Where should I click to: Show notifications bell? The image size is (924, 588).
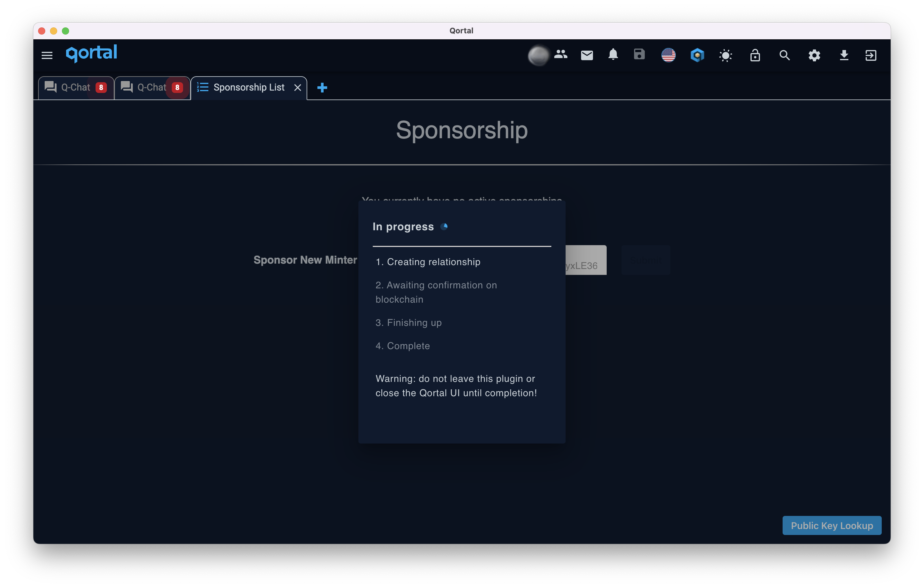pyautogui.click(x=613, y=55)
